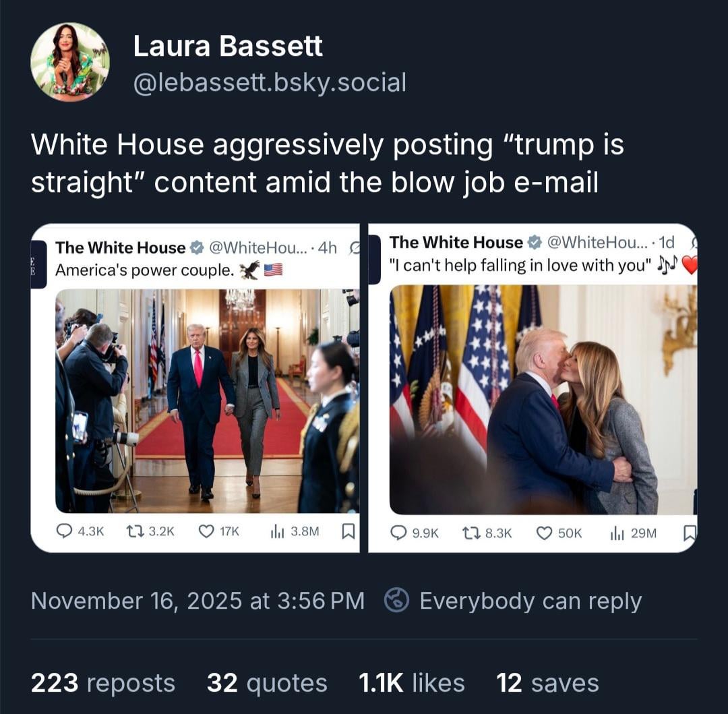Click the reply bubble icon showing 4.3K
The image size is (728, 714).
coord(64,531)
